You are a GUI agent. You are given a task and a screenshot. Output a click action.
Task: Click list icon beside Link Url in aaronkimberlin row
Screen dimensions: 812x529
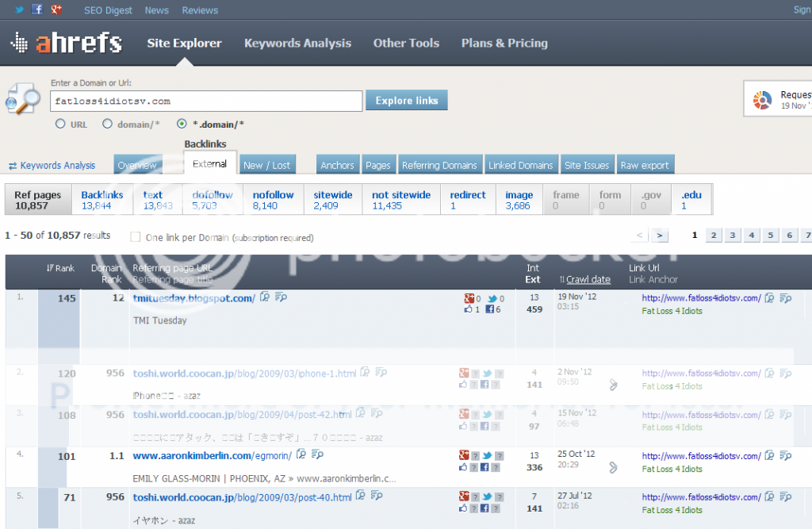[786, 456]
